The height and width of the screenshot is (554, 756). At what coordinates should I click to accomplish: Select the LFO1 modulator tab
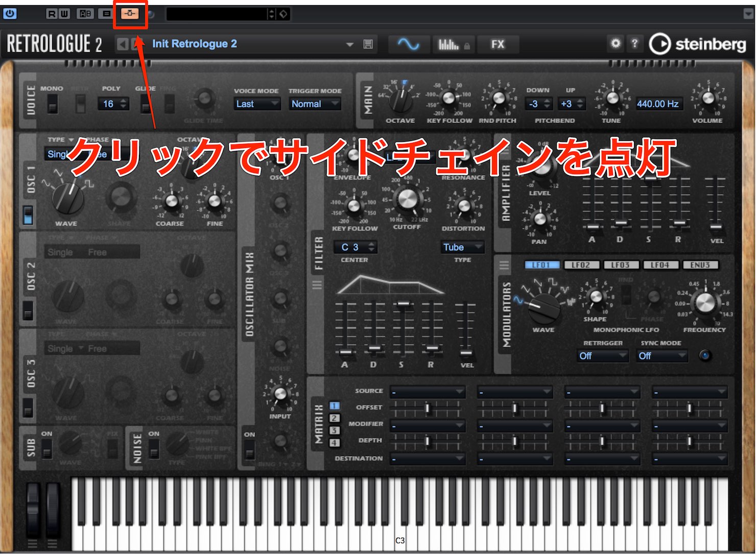[x=541, y=265]
